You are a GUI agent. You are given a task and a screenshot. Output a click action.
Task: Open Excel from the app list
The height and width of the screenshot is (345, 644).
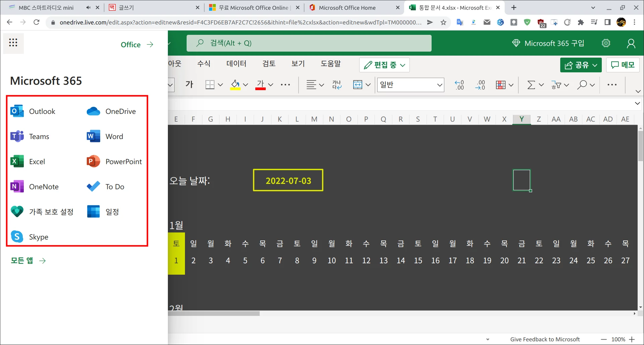[28, 161]
